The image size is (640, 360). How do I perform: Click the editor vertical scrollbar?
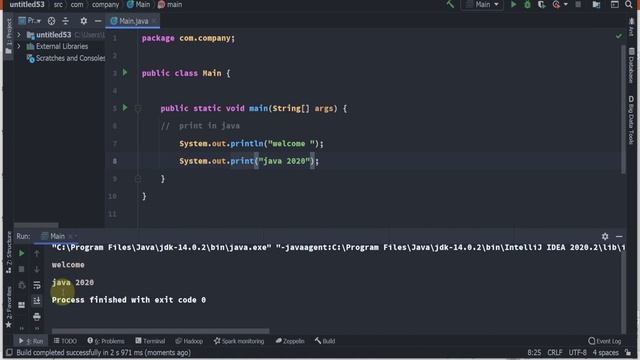point(623,109)
